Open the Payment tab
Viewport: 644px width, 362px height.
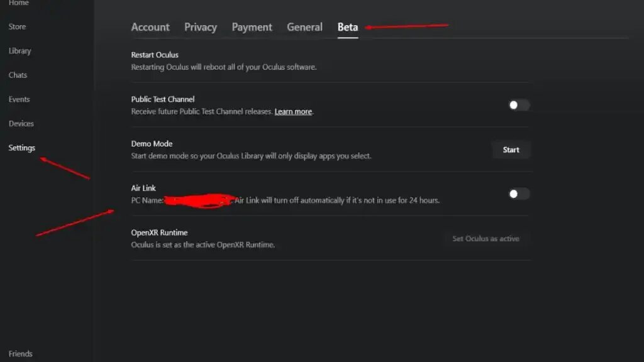(x=252, y=27)
